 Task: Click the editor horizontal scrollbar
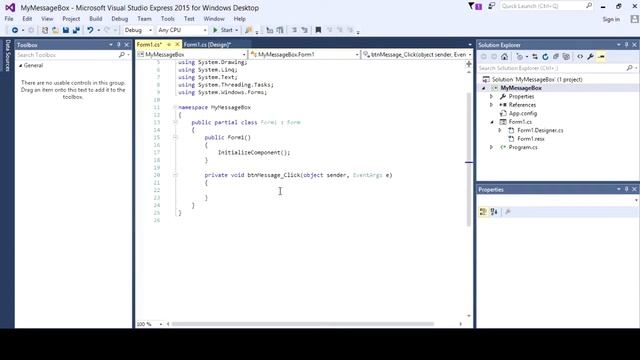tap(302, 324)
